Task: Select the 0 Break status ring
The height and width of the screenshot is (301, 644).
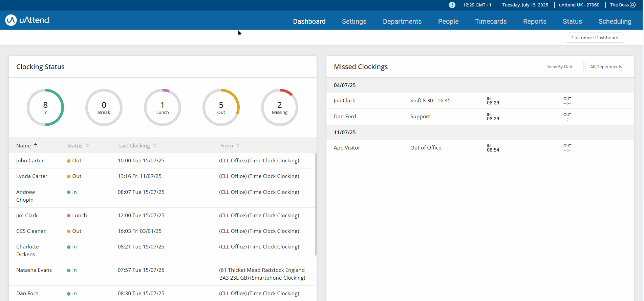Action: click(104, 107)
